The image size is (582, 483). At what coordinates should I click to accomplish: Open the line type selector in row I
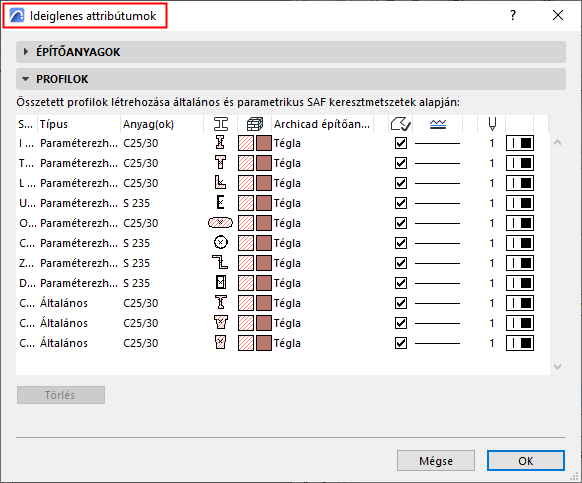pyautogui.click(x=437, y=143)
